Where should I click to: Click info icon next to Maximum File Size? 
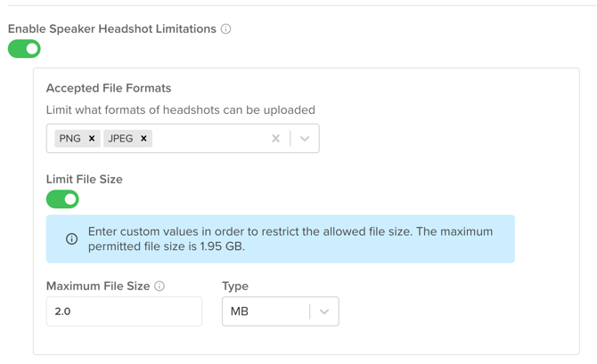[x=159, y=287]
